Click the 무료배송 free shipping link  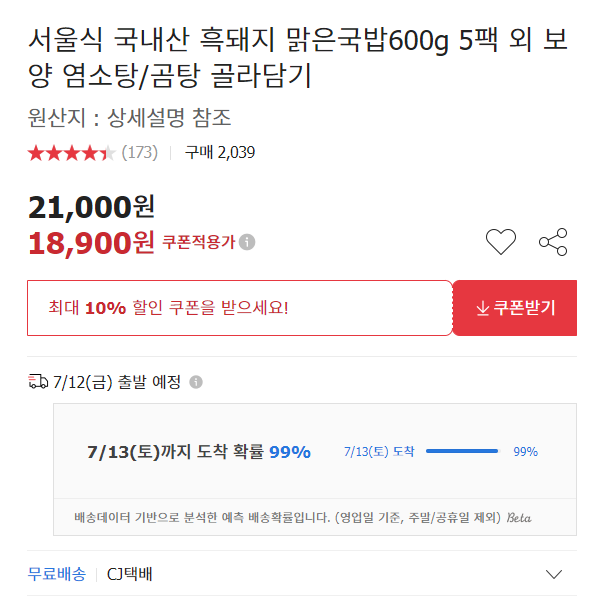click(57, 574)
